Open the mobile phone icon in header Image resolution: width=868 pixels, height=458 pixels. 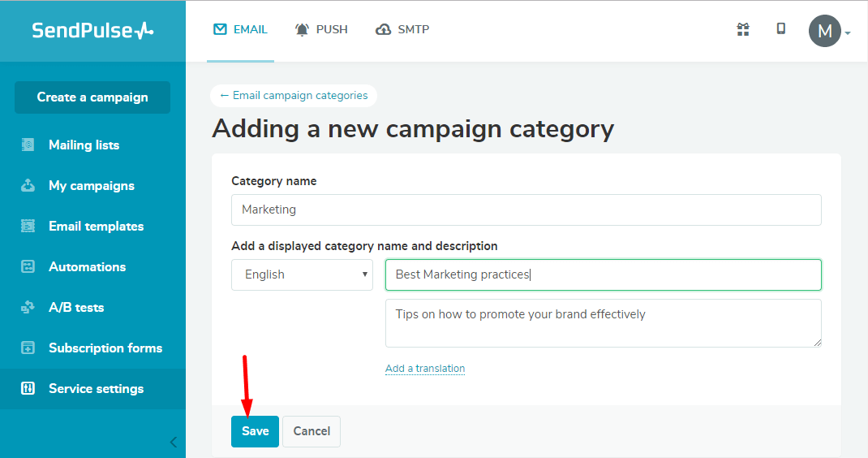[x=780, y=29]
